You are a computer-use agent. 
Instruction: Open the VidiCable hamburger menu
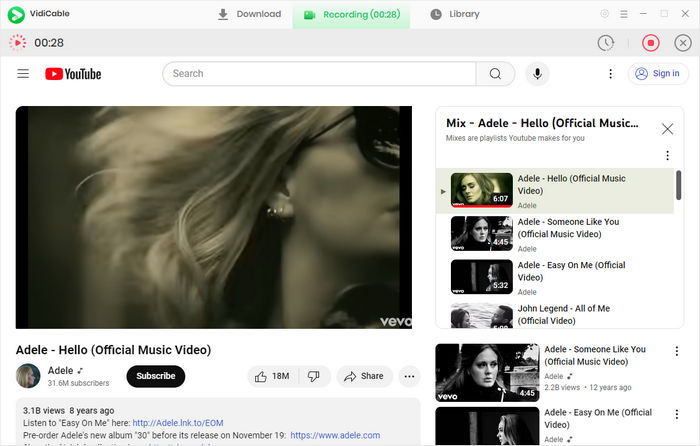(x=624, y=14)
